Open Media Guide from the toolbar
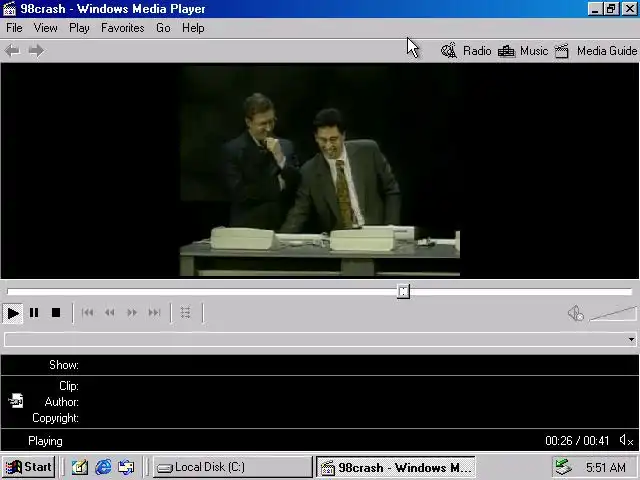640x480 pixels. click(596, 51)
